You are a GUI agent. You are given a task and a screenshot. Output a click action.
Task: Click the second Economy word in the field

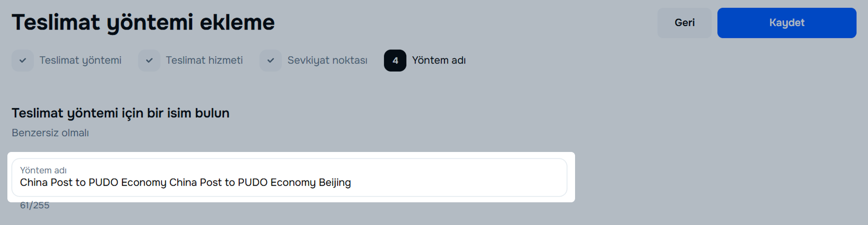pos(292,183)
